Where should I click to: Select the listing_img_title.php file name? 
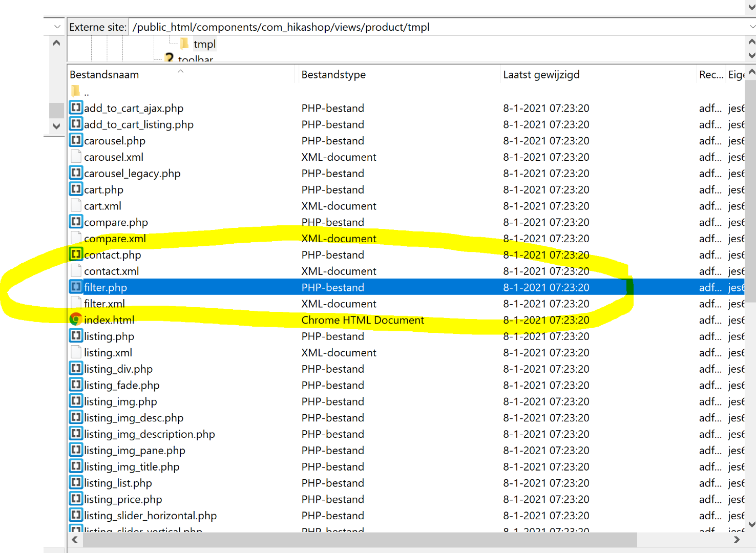[x=132, y=467]
